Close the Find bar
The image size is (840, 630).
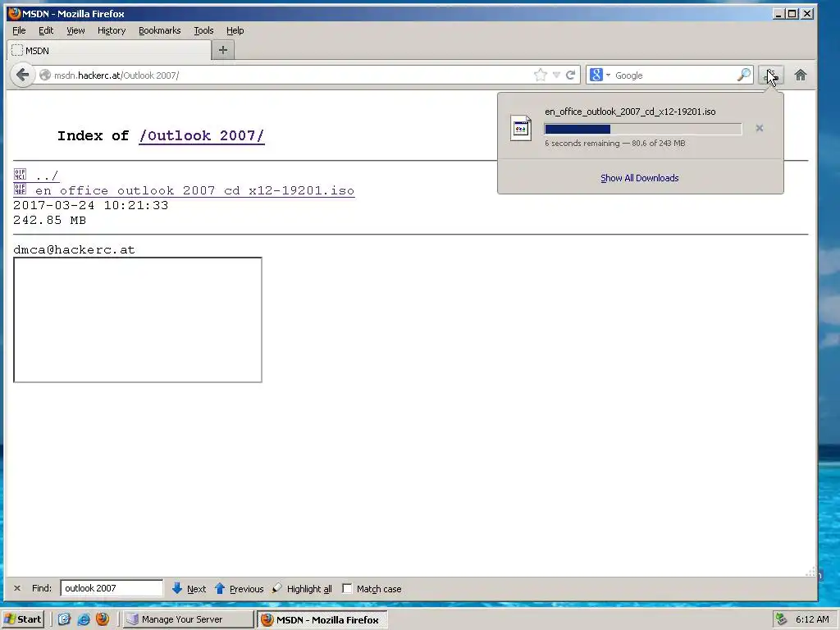coord(17,588)
